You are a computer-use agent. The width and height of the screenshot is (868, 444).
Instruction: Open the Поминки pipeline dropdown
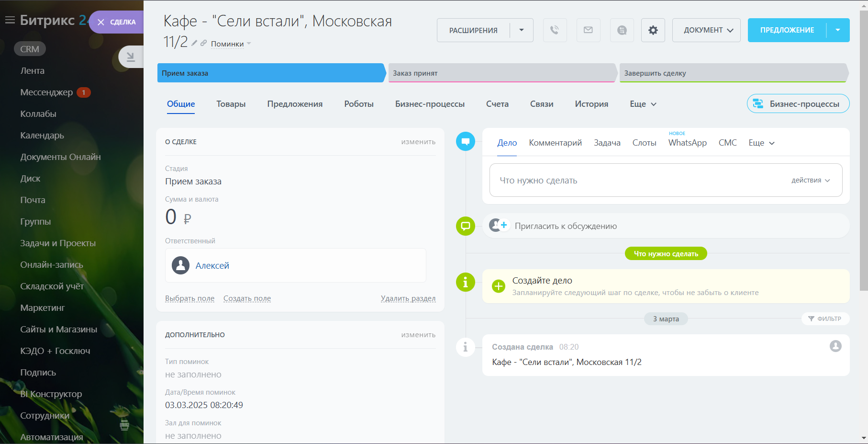tap(231, 44)
